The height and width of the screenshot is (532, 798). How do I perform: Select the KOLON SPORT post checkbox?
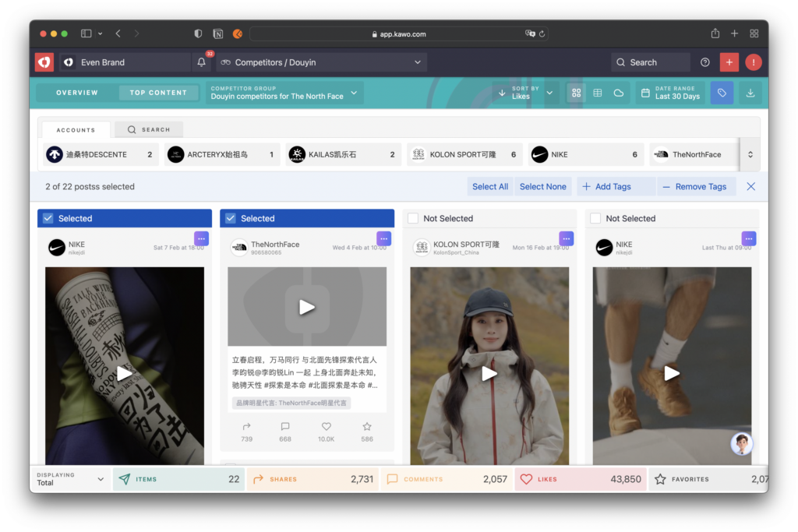point(413,218)
